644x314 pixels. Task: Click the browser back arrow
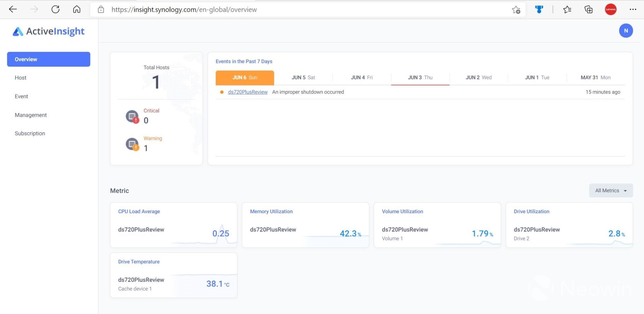[13, 9]
